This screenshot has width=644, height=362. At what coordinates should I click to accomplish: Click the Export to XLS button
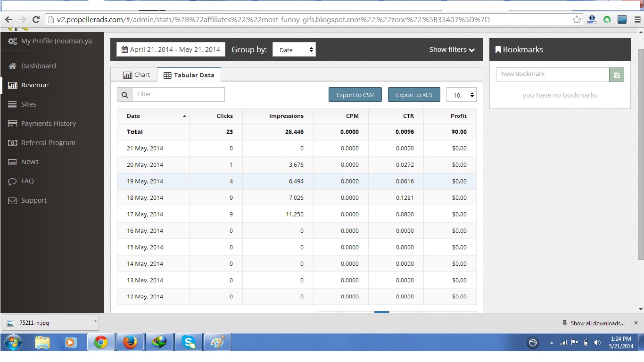click(414, 95)
